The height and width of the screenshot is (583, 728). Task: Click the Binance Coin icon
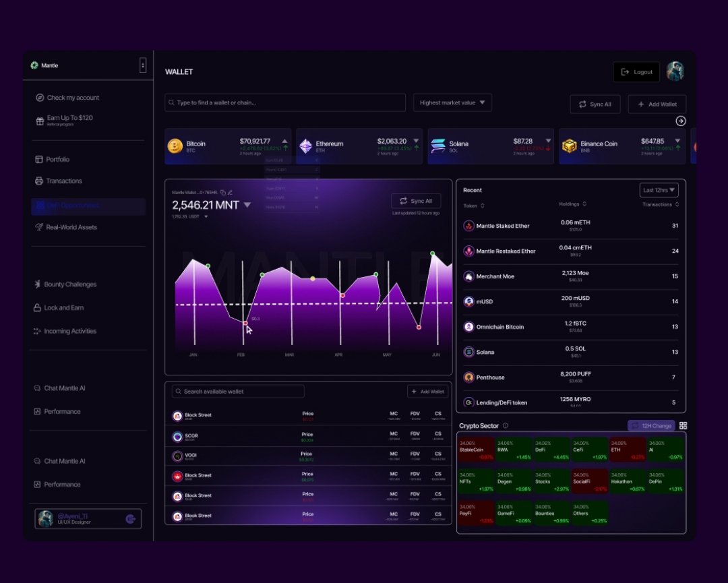[569, 146]
